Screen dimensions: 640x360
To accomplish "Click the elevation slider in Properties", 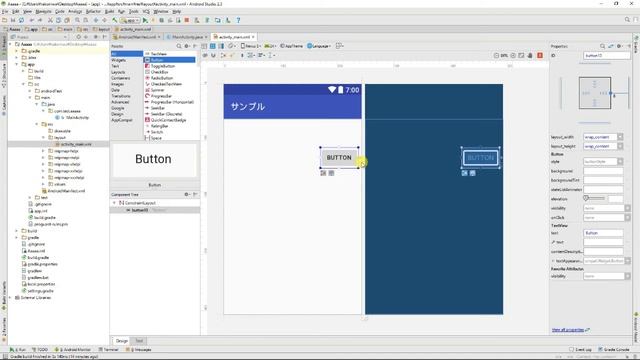I will point(594,198).
